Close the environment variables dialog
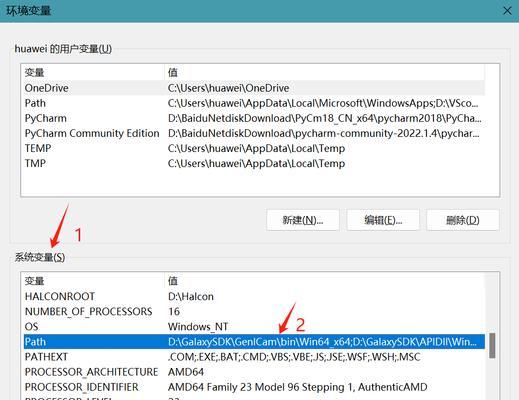 pyautogui.click(x=507, y=11)
